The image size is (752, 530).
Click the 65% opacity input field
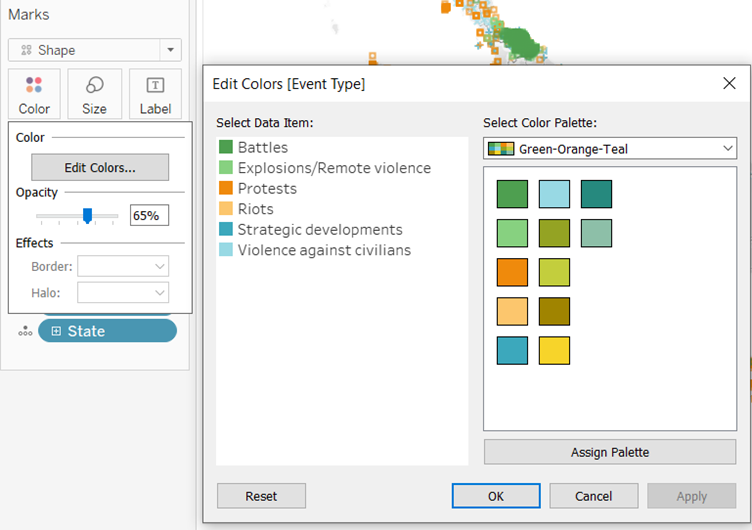click(149, 215)
